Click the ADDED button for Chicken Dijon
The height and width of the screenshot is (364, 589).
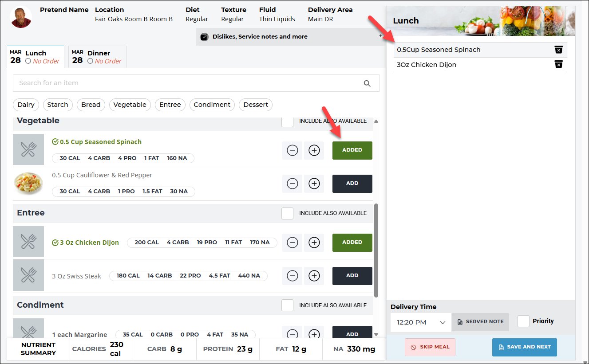coord(352,243)
